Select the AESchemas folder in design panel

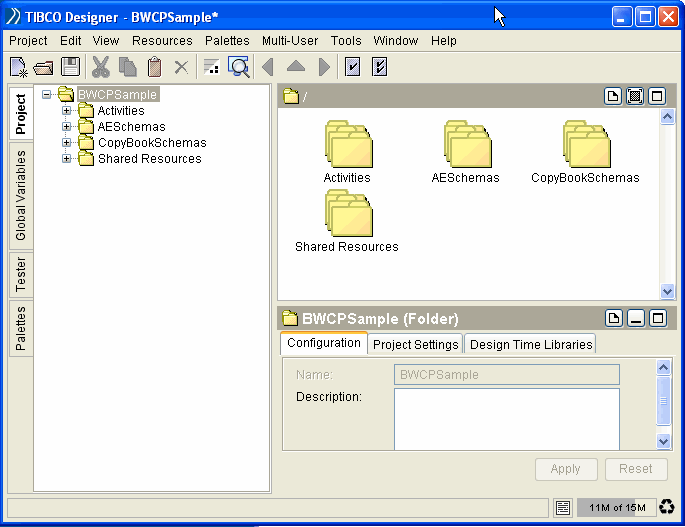pos(466,152)
